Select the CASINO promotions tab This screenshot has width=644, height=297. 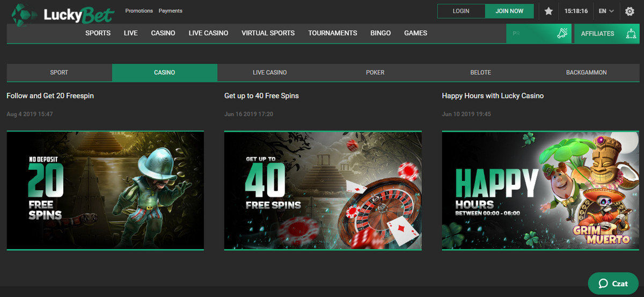click(165, 73)
